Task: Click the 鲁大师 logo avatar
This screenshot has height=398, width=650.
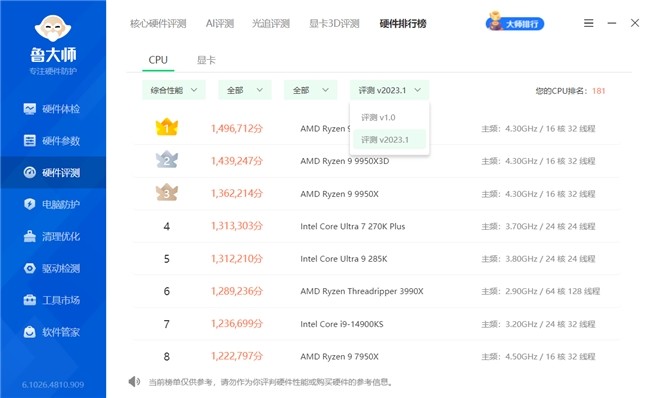Action: pos(53,28)
